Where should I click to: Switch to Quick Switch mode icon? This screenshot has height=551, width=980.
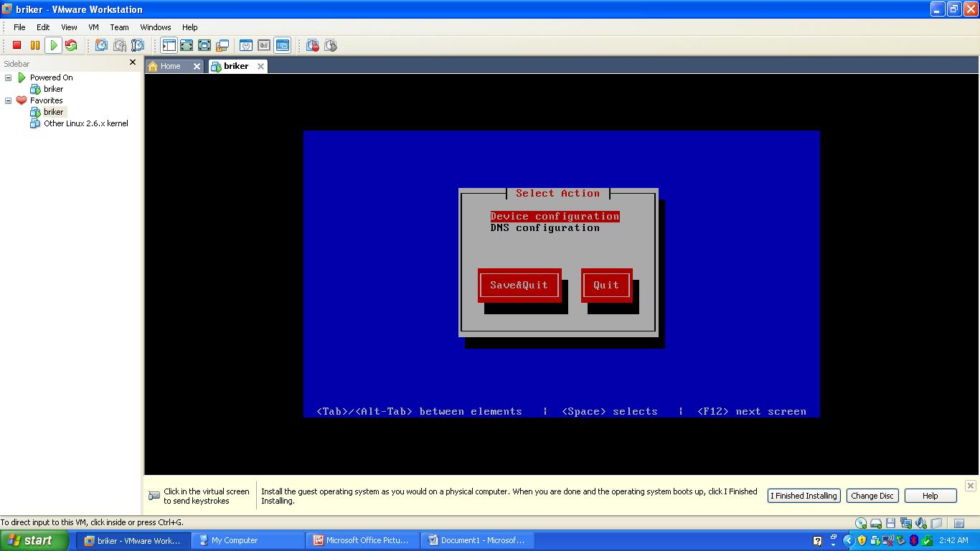point(187,45)
